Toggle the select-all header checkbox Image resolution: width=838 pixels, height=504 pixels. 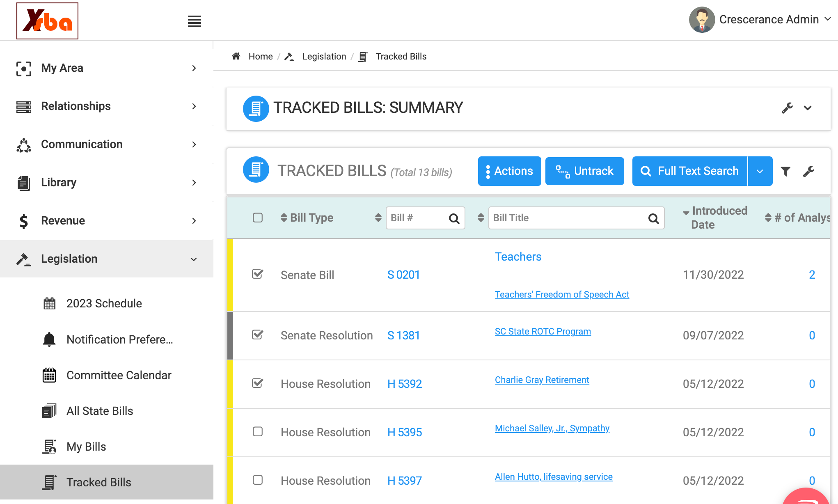click(x=258, y=218)
